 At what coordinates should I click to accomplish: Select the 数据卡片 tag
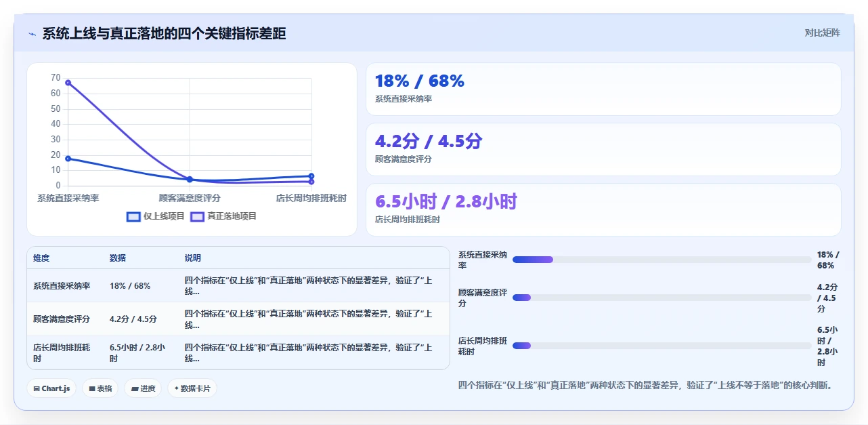pos(192,388)
